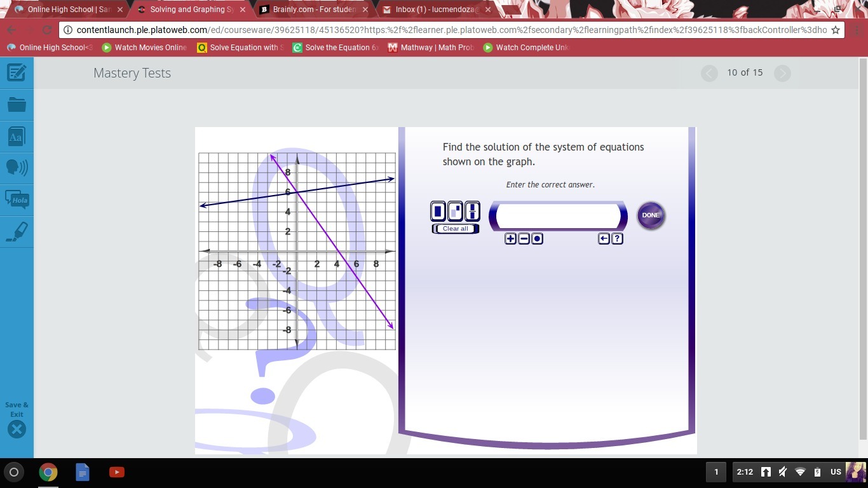Image resolution: width=868 pixels, height=488 pixels.
Task: Open the folder icon in the left sidebar
Action: pyautogui.click(x=17, y=105)
